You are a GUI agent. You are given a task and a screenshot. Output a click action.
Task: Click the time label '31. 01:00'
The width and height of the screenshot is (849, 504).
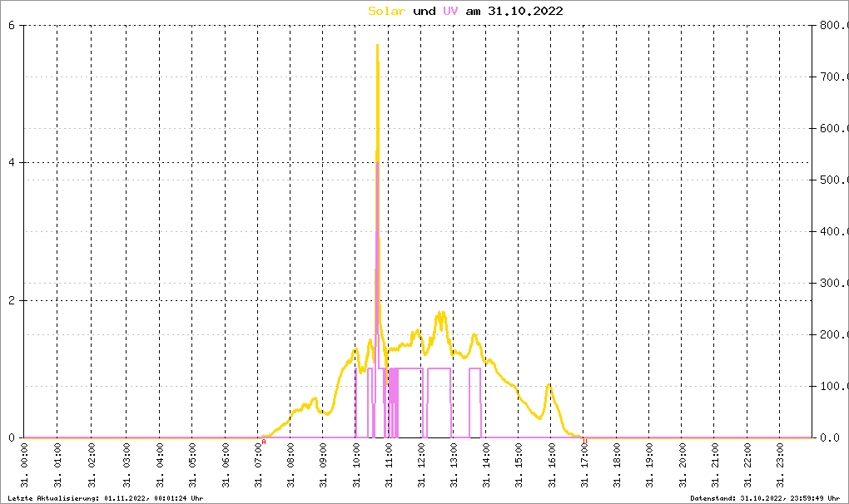tap(58, 466)
